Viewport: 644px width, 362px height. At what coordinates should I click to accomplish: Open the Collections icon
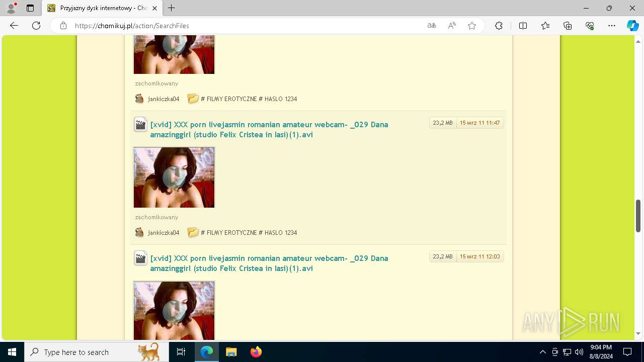(x=568, y=26)
